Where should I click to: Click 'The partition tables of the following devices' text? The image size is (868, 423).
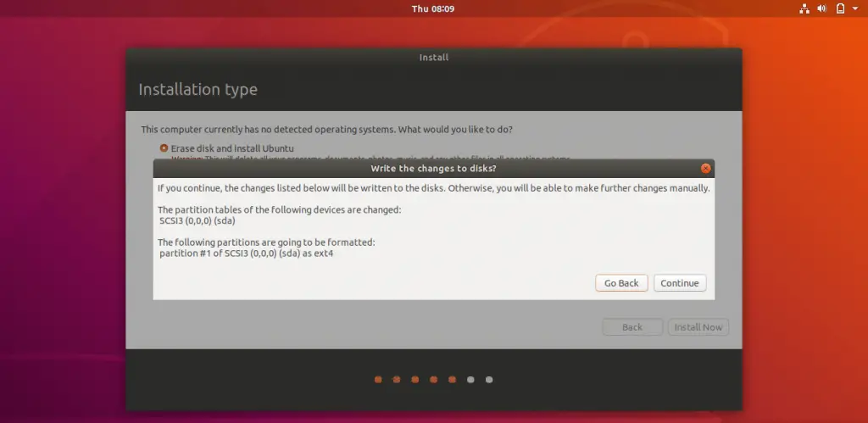tap(280, 210)
